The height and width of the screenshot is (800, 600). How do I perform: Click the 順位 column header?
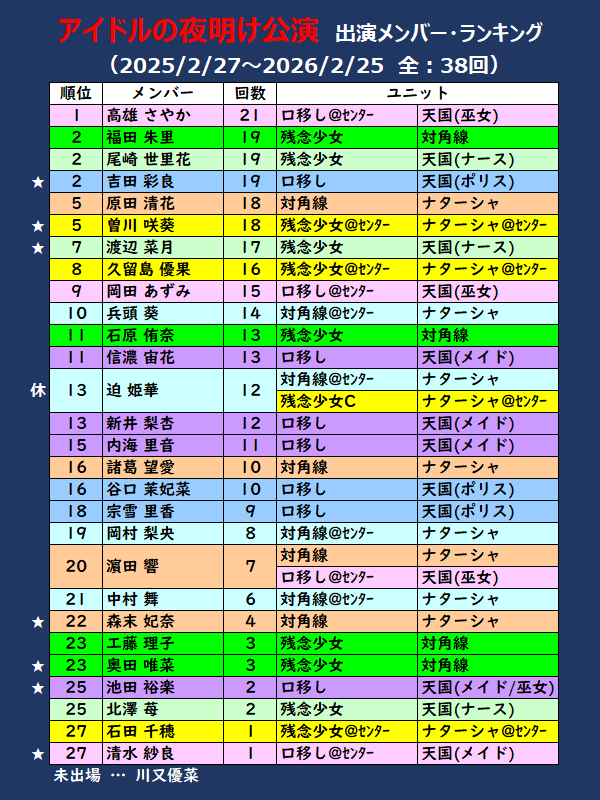(x=76, y=93)
